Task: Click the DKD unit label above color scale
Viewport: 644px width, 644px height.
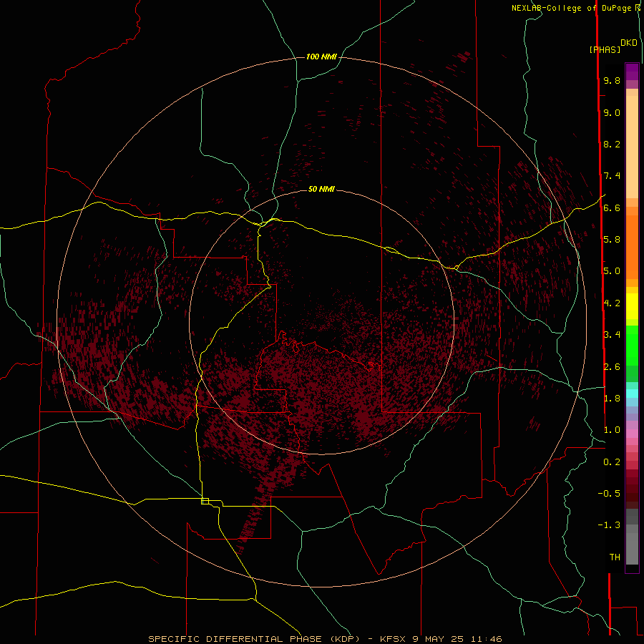Action: pyautogui.click(x=629, y=43)
